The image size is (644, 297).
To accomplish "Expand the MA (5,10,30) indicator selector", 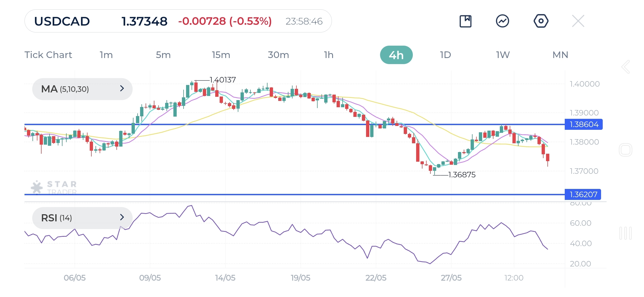I will pyautogui.click(x=82, y=89).
